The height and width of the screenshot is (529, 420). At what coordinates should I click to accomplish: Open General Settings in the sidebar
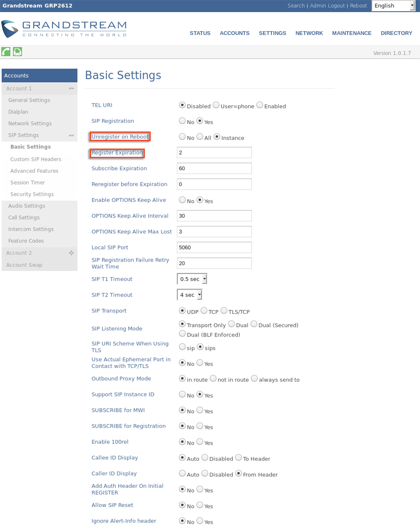coord(29,100)
